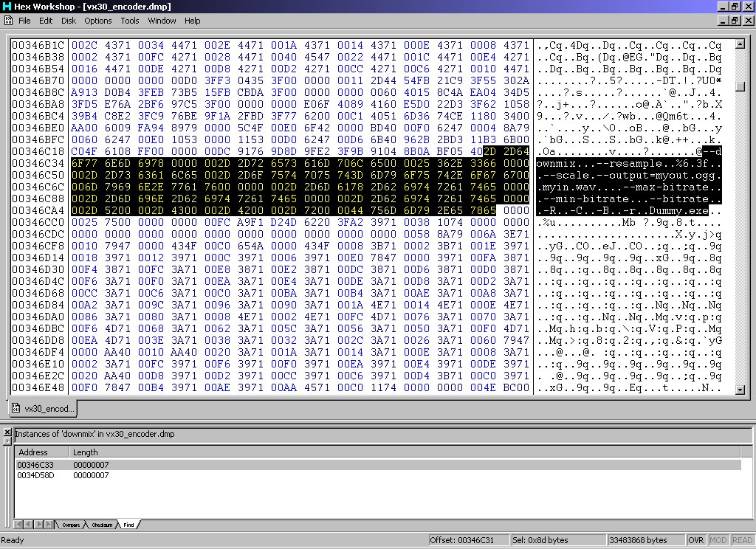
Task: Click the READ status indicator
Action: (742, 540)
